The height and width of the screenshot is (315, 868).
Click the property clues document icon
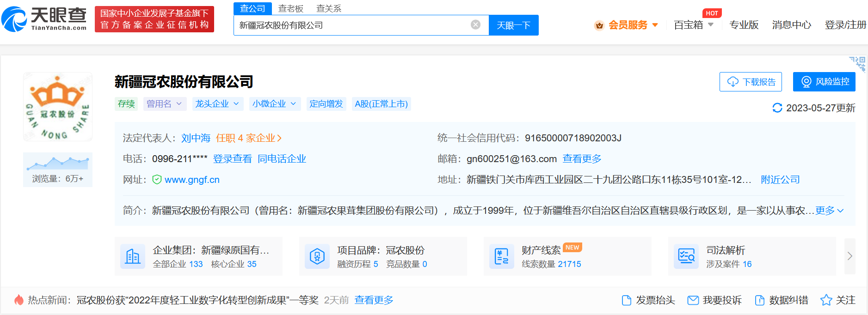click(x=502, y=256)
